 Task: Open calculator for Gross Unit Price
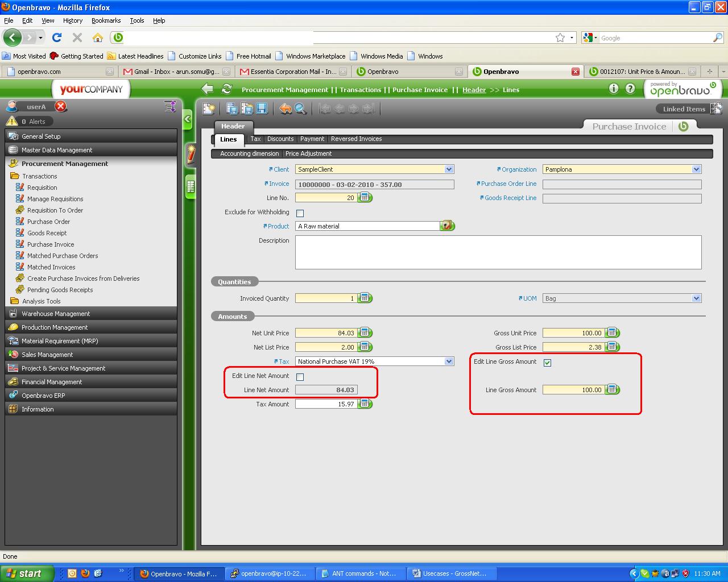coord(612,332)
